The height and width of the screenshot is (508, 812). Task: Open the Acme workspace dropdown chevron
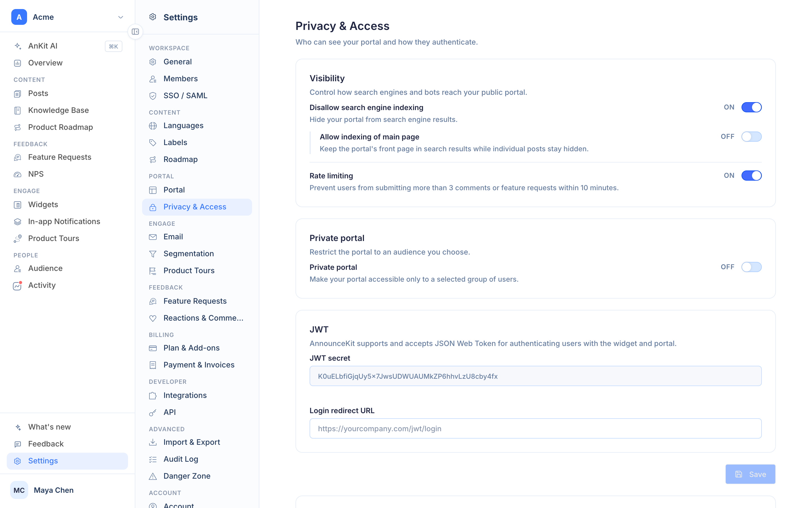(121, 17)
